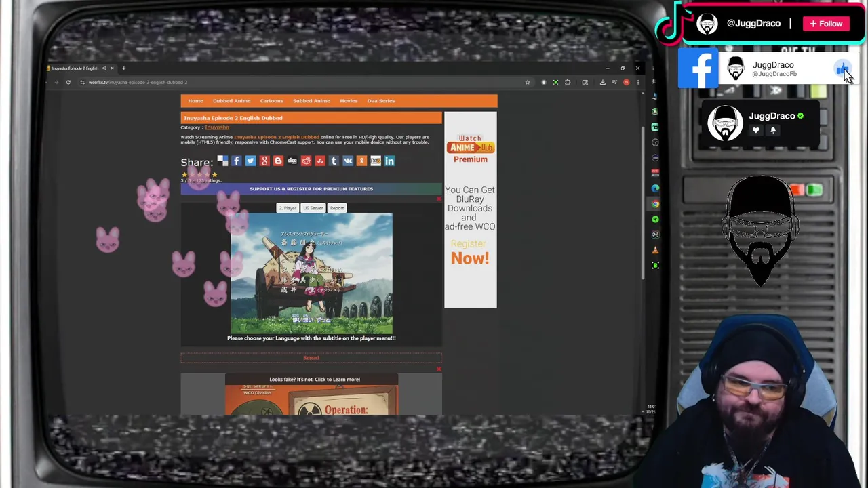The image size is (868, 488).
Task: Open the Cartoons menu
Action: coord(271,100)
